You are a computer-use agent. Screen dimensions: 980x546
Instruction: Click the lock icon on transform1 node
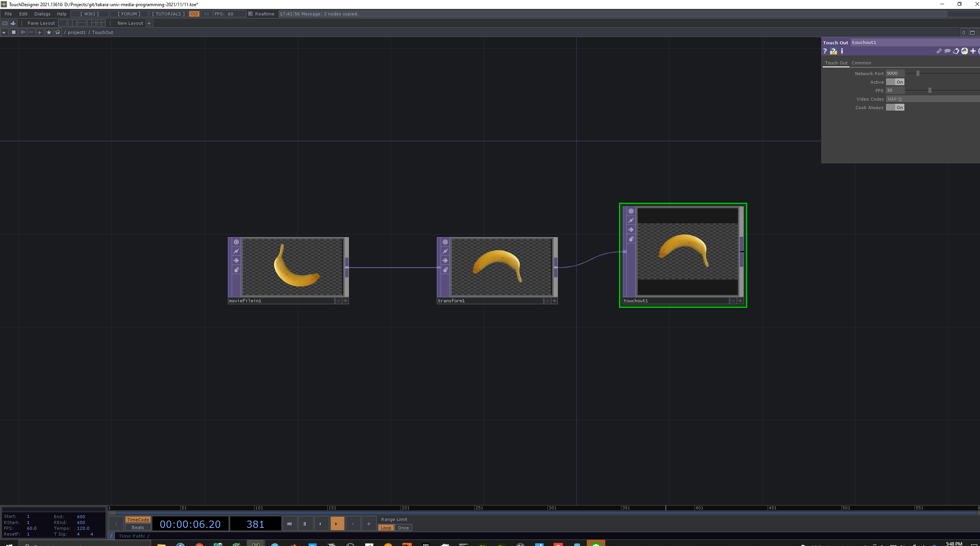tap(445, 270)
